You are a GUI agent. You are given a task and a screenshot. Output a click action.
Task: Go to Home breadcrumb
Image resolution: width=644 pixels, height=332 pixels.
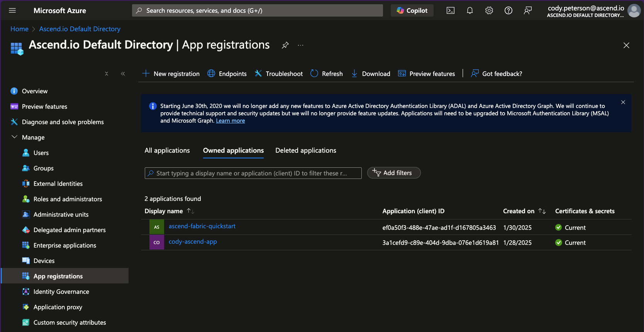pos(19,29)
